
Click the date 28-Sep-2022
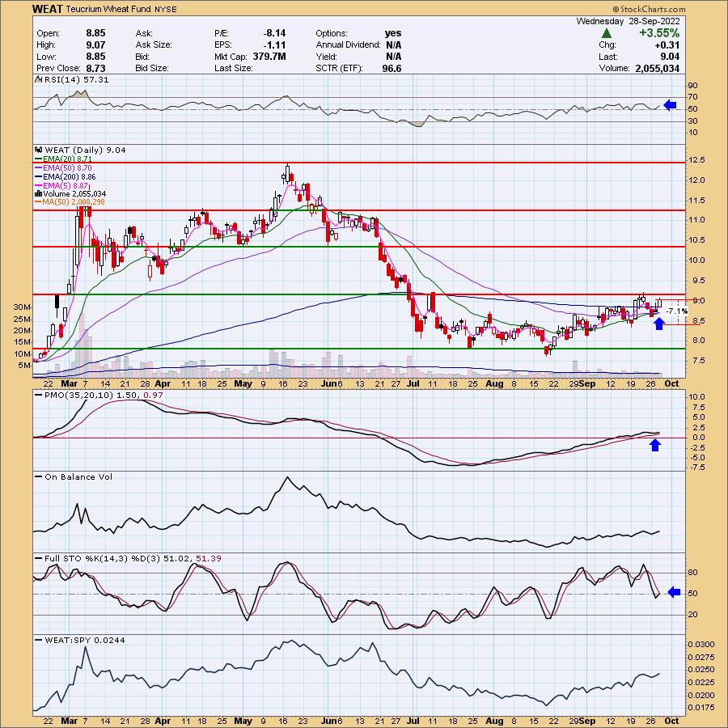pyautogui.click(x=654, y=21)
